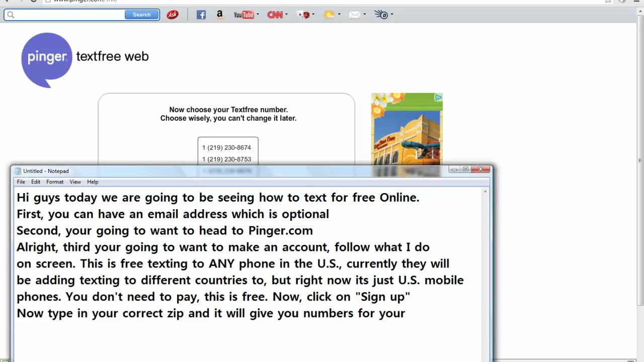The height and width of the screenshot is (362, 644).
Task: Open Notepad's Format menu
Action: click(x=55, y=182)
